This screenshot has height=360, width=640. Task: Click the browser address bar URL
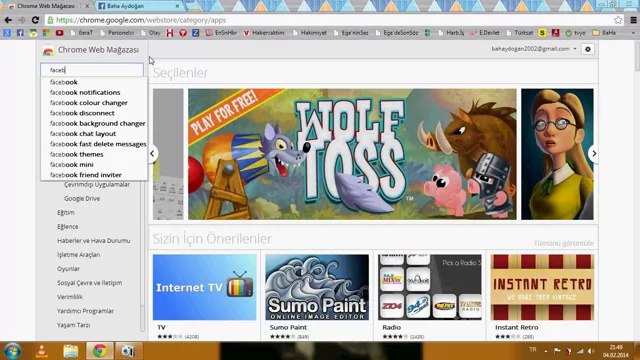click(x=141, y=20)
